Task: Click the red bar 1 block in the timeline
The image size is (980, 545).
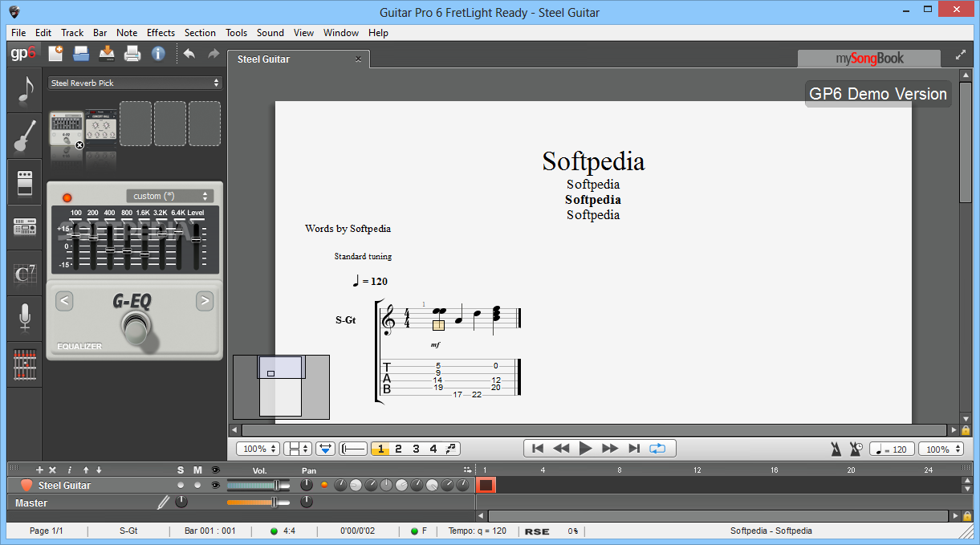Action: (486, 485)
